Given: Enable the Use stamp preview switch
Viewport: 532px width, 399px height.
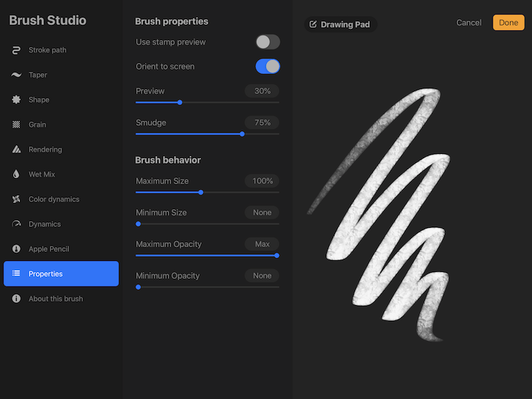Looking at the screenshot, I should [x=267, y=42].
